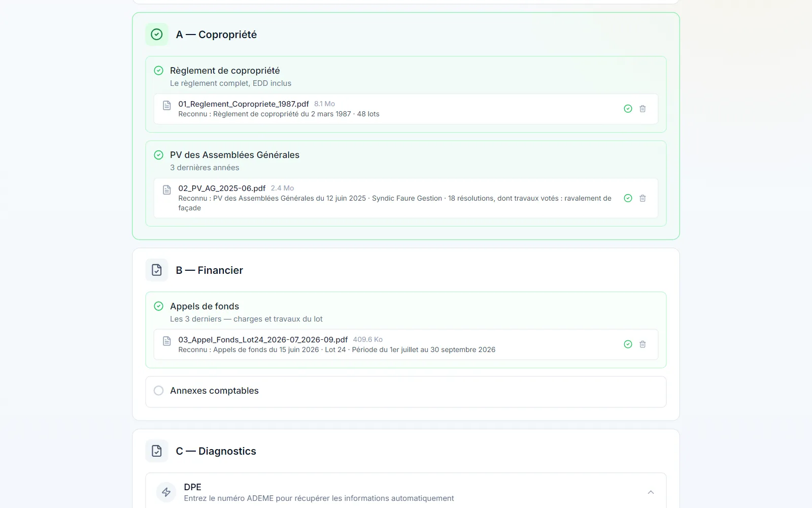Click the validated check on 01_Reglement_Copropriete_1987.pdf row
The height and width of the screenshot is (508, 812).
tap(628, 109)
